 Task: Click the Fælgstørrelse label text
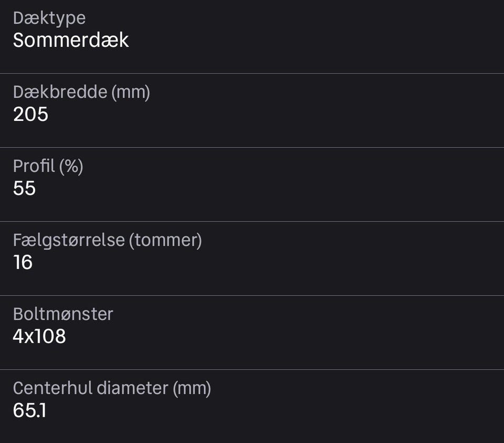[68, 240]
